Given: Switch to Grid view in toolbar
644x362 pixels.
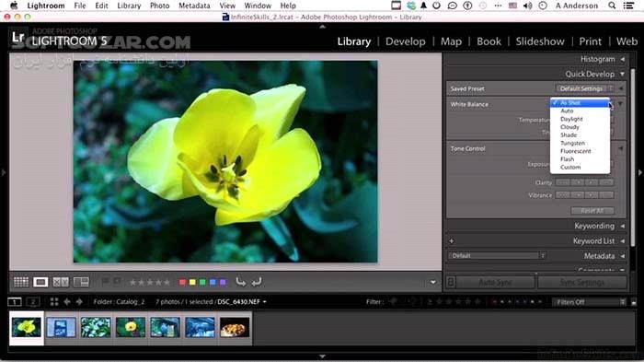Looking at the screenshot, I should click(21, 282).
